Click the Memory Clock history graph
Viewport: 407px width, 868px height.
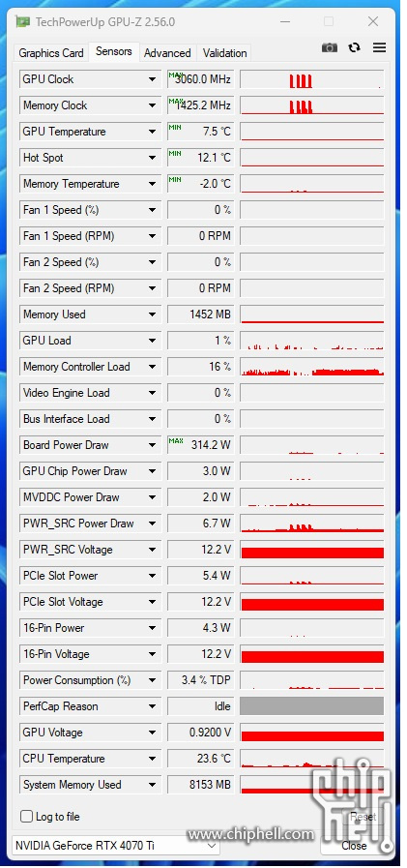coord(312,105)
